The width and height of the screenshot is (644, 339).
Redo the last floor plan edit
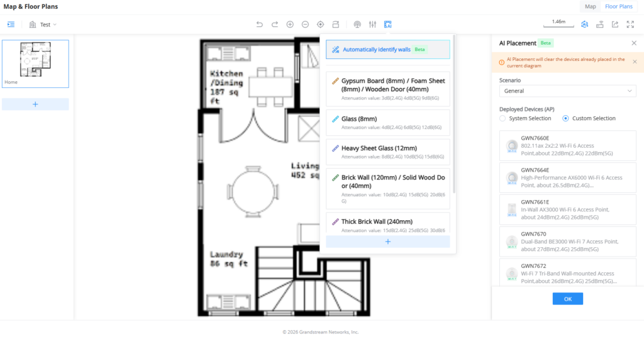[x=275, y=25]
